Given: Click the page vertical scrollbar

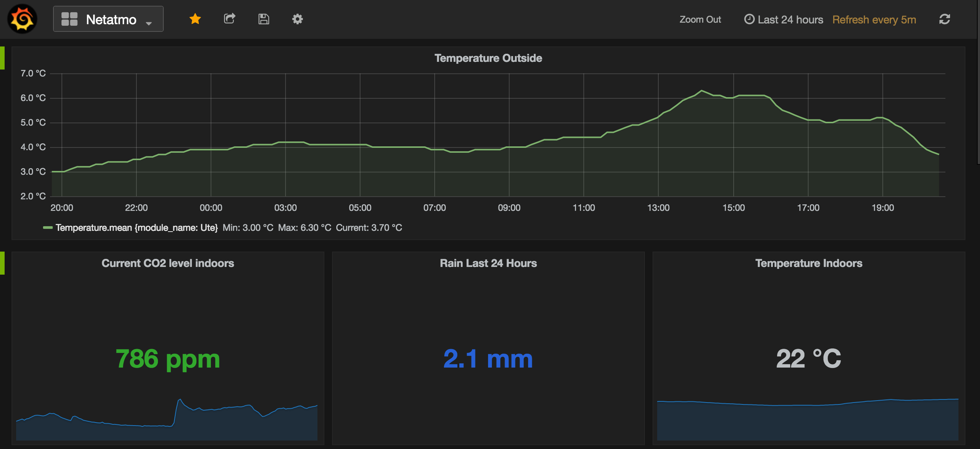Looking at the screenshot, I should pos(978,82).
